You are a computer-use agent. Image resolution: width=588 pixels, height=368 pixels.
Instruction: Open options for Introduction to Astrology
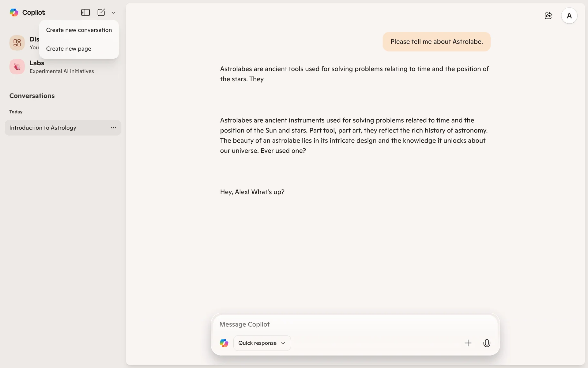pyautogui.click(x=114, y=128)
